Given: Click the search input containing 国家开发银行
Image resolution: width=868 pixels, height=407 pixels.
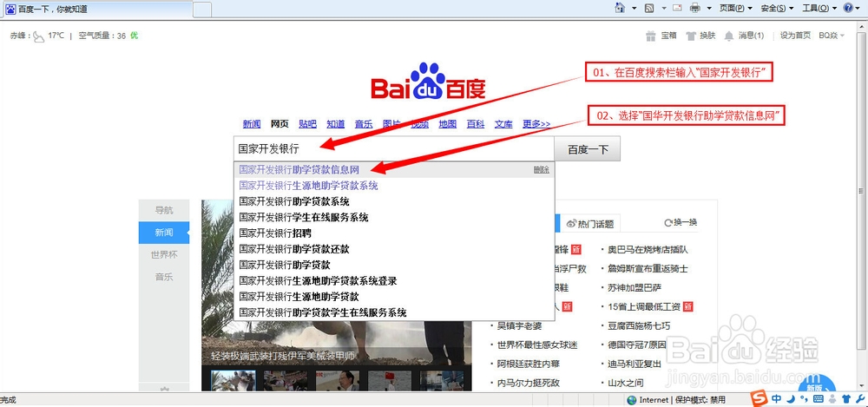Looking at the screenshot, I should point(393,149).
